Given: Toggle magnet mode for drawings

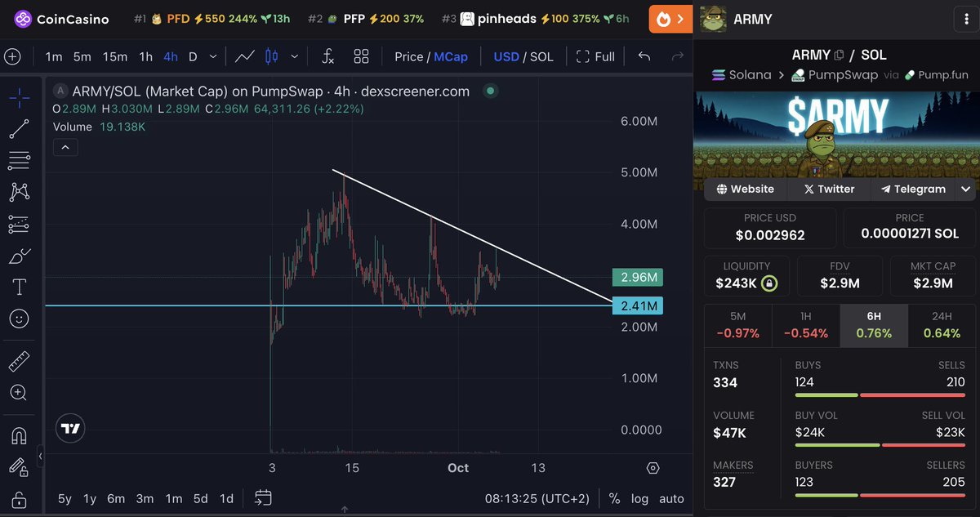Looking at the screenshot, I should tap(19, 436).
